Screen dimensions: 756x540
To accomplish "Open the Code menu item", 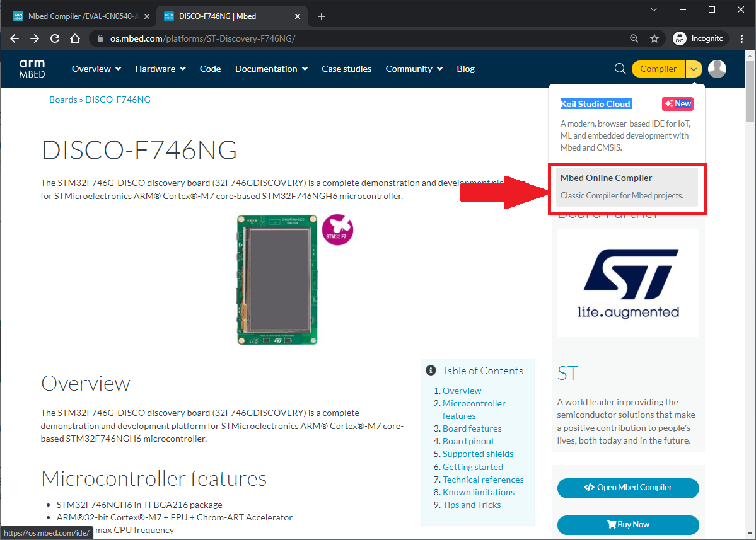I will 210,69.
